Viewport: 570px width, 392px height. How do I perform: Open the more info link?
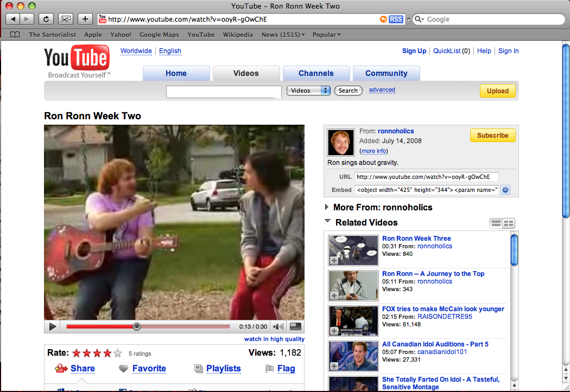373,151
